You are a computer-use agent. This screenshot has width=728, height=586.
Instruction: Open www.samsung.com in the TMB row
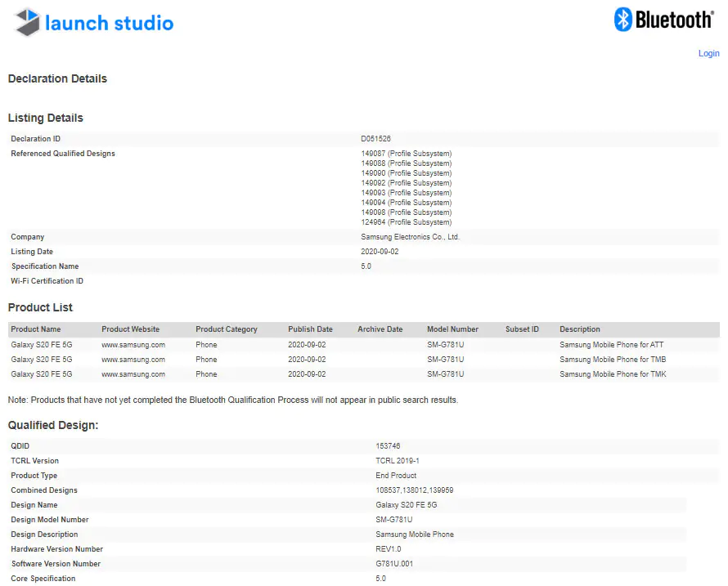(133, 359)
